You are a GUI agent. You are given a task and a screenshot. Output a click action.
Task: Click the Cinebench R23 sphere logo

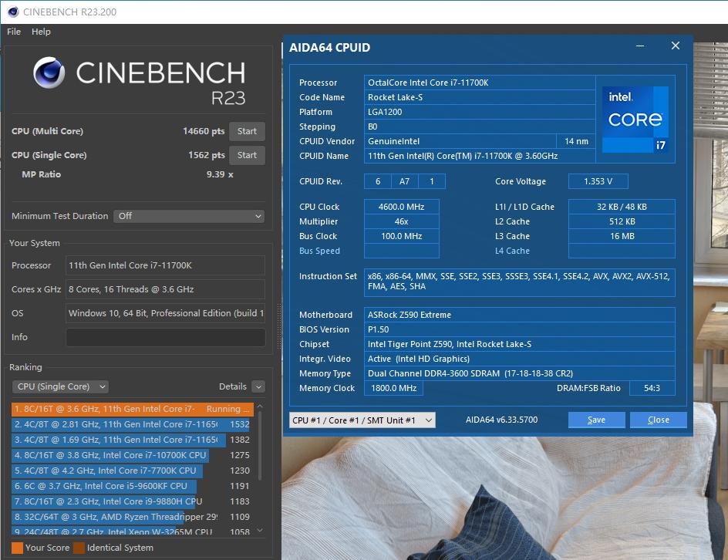(49, 73)
